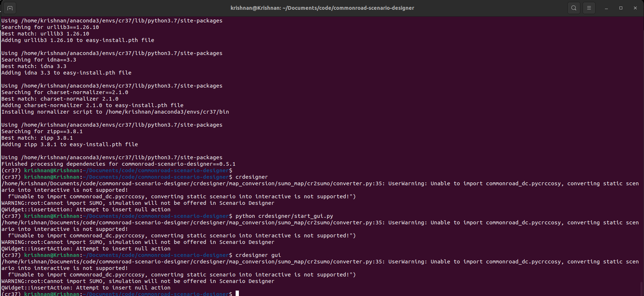This screenshot has height=296, width=644.
Task: Click 'Searching for zipp==3.8.1' line
Action: (42, 131)
